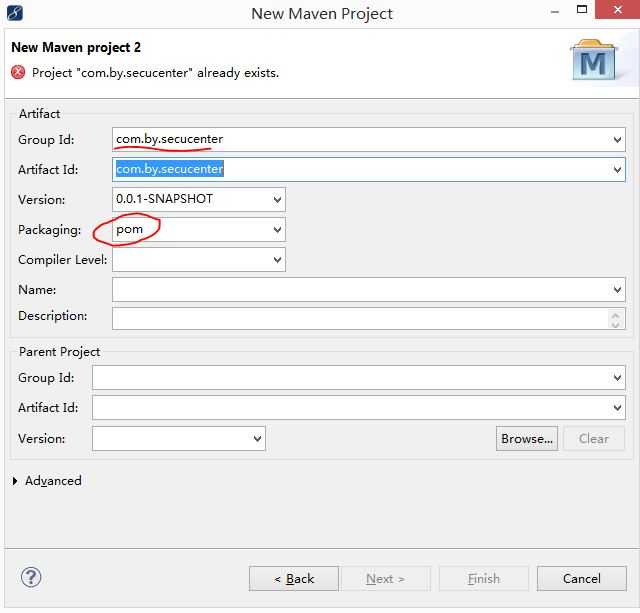Open the Parent Project Version dropdown
The height and width of the screenshot is (613, 640).
click(x=257, y=439)
